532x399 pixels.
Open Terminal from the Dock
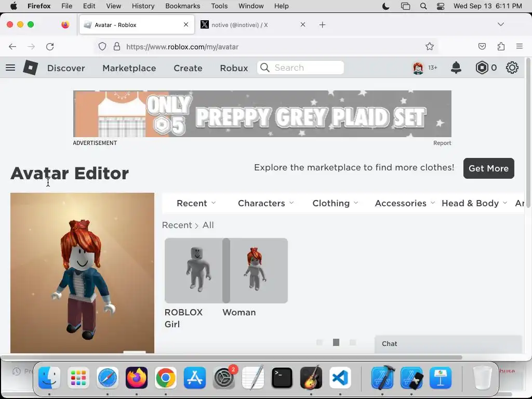tap(282, 378)
